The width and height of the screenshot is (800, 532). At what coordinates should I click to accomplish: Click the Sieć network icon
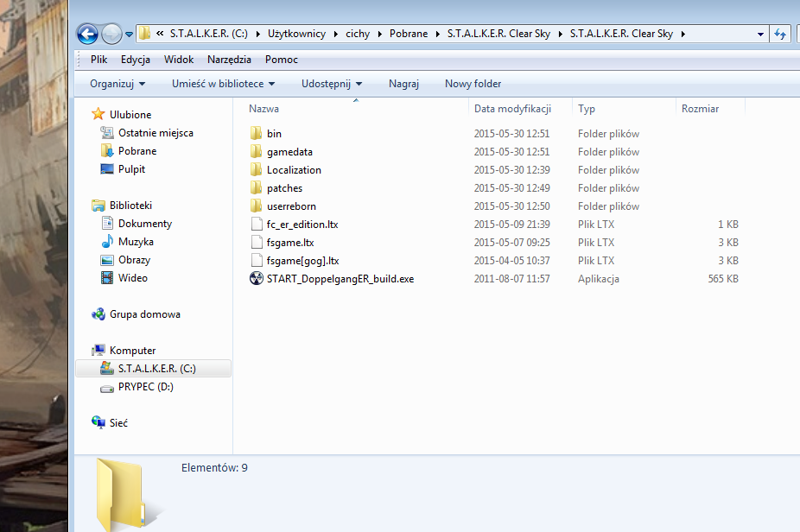click(98, 421)
